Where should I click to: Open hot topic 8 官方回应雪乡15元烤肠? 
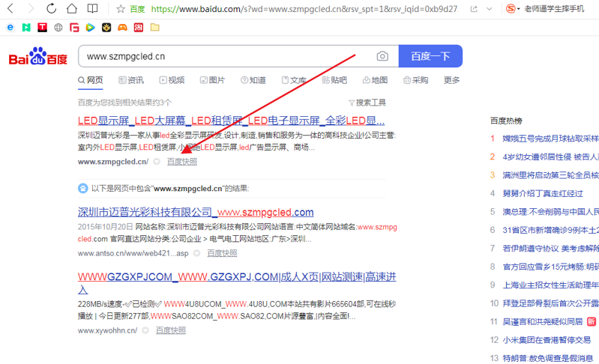click(550, 267)
